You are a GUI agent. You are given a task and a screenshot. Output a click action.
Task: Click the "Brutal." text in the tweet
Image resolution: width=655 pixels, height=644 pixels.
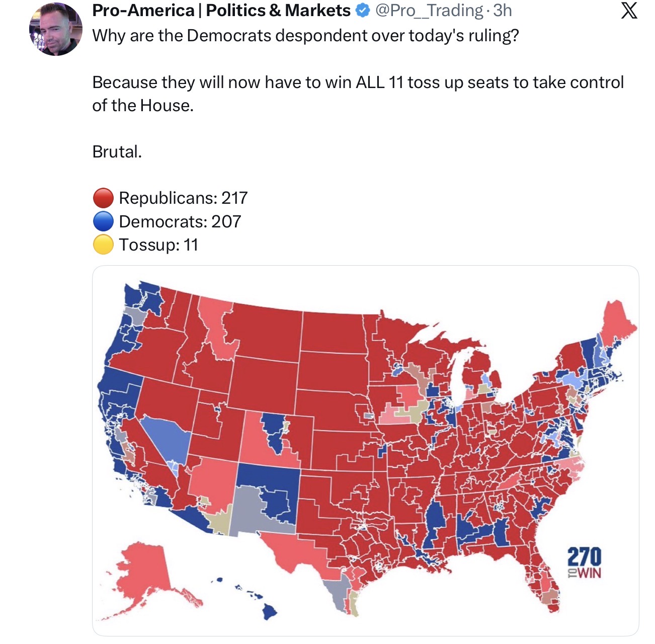[x=117, y=151]
